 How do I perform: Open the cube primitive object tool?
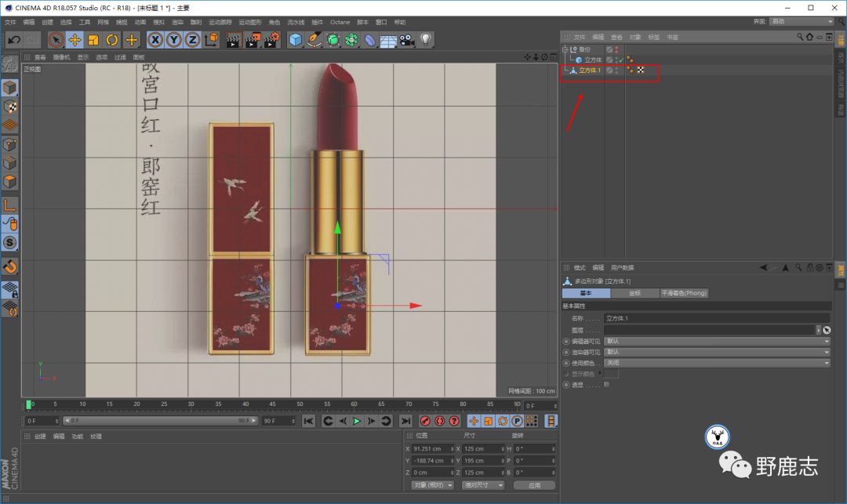(296, 40)
